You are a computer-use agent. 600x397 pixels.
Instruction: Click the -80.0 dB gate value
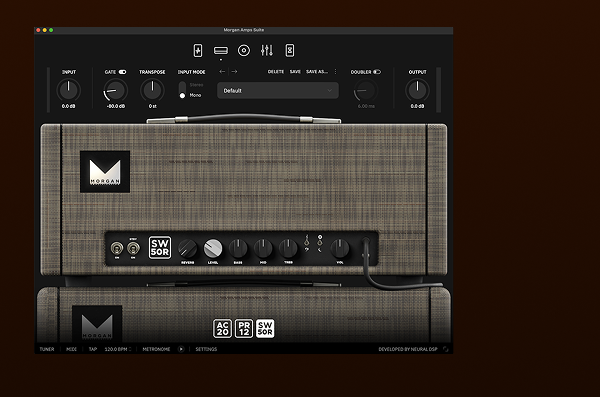pyautogui.click(x=116, y=106)
